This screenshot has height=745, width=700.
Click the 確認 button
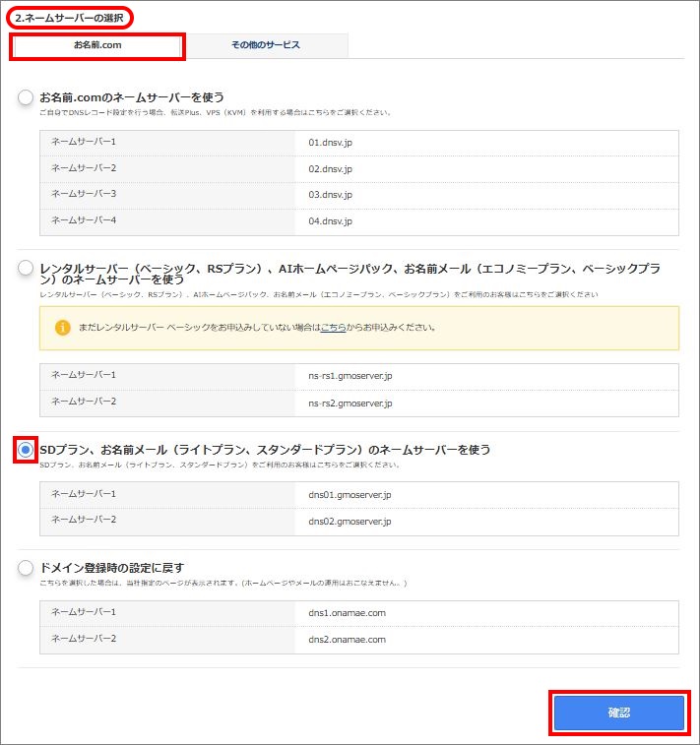coord(619,713)
